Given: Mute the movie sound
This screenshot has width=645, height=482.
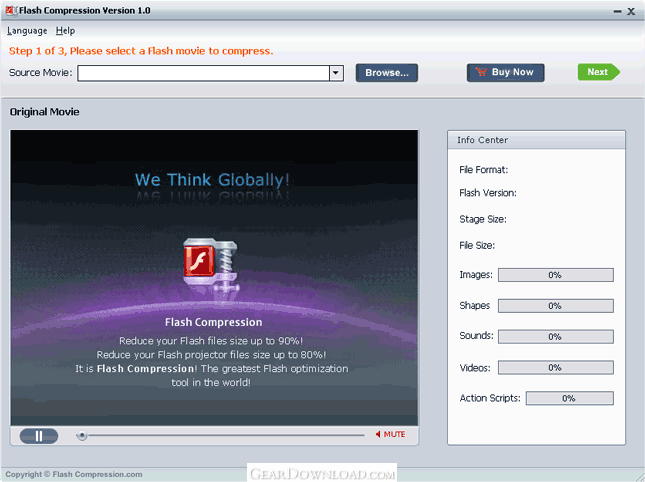Looking at the screenshot, I should click(x=390, y=434).
